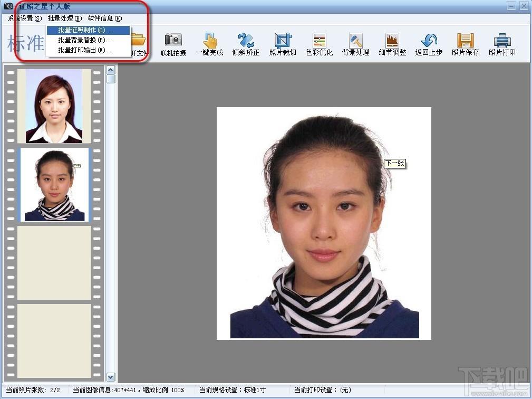Open the 系统设置 menu
The image size is (532, 399).
tap(25, 18)
